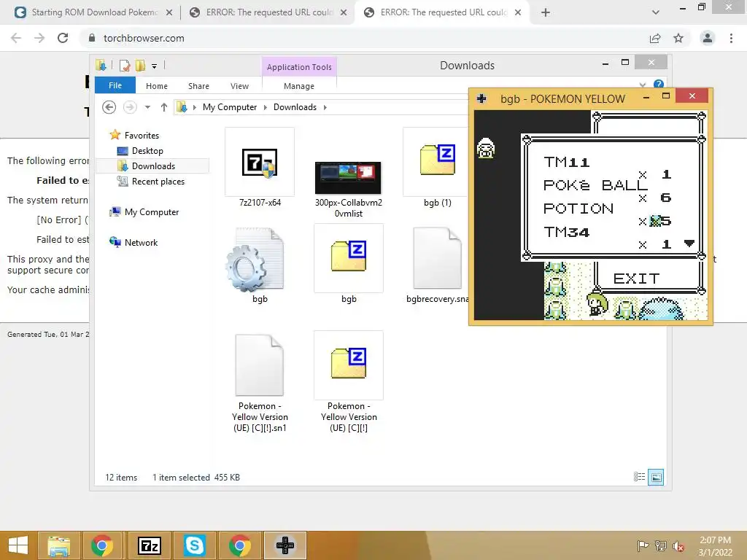Viewport: 747px width, 560px height.
Task: Open the tab search dropdown in Chrome
Action: [656, 12]
